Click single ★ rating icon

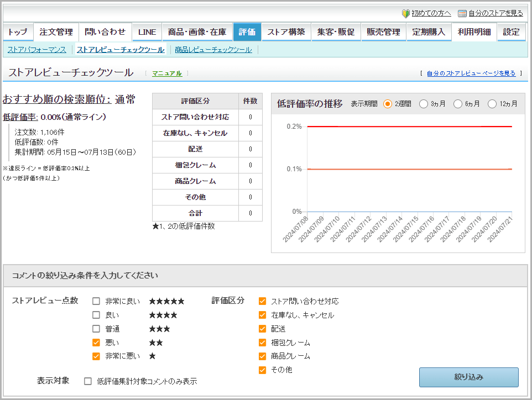(x=152, y=356)
